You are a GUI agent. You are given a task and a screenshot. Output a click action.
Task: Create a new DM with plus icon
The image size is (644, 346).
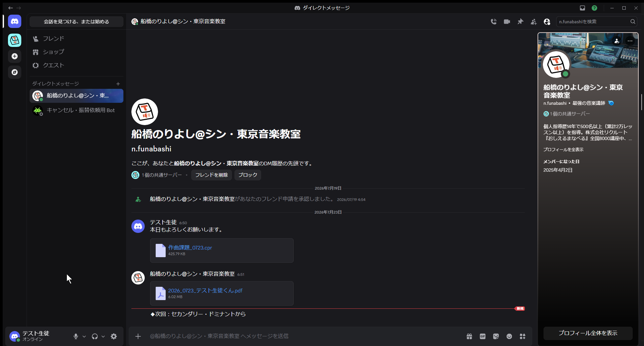[118, 84]
